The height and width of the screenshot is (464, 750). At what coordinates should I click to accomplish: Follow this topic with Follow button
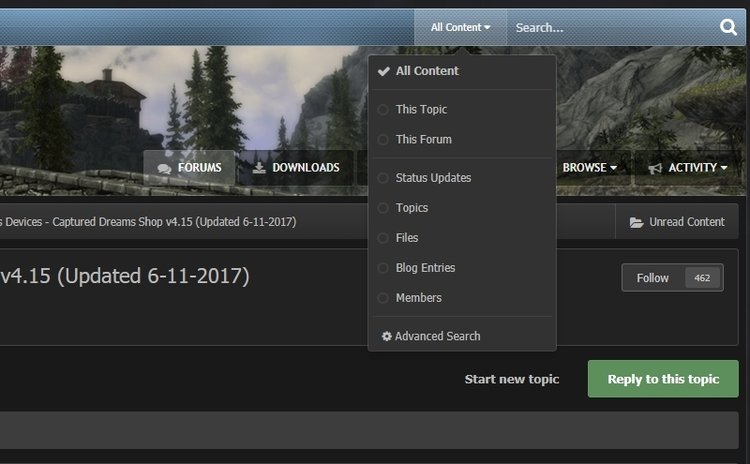point(652,278)
